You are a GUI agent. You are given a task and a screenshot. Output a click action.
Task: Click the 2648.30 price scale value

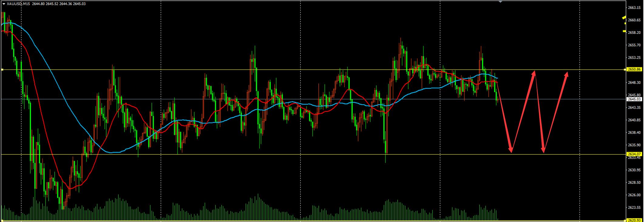[634, 82]
